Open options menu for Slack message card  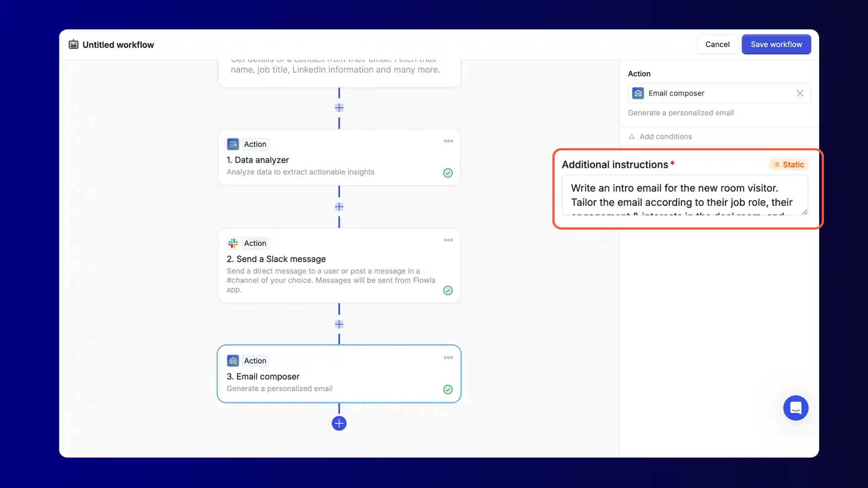click(x=448, y=240)
